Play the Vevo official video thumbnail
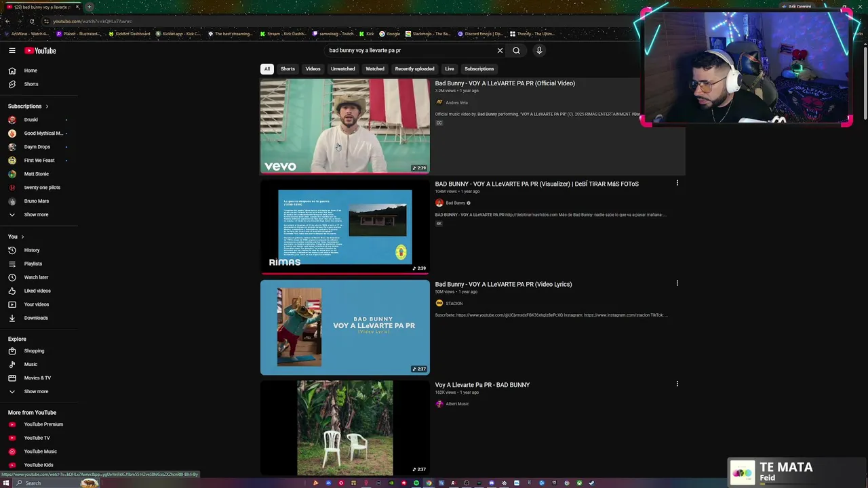This screenshot has width=868, height=488. [x=344, y=126]
